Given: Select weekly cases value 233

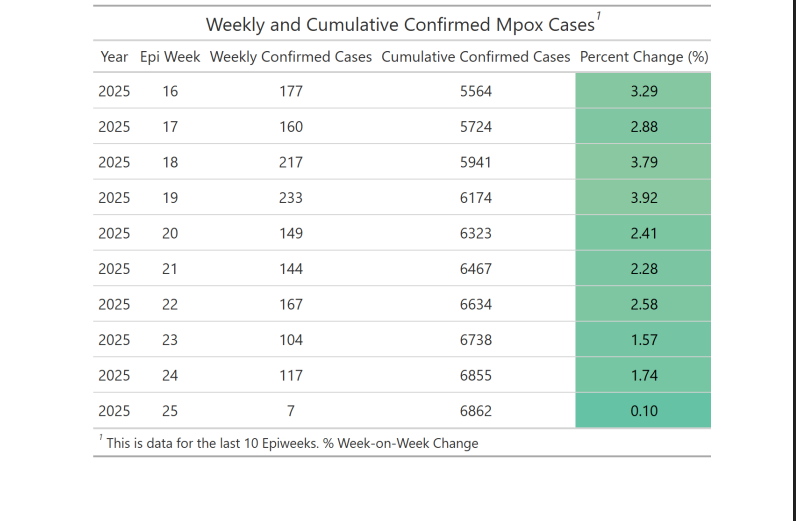Looking at the screenshot, I should coord(290,198).
